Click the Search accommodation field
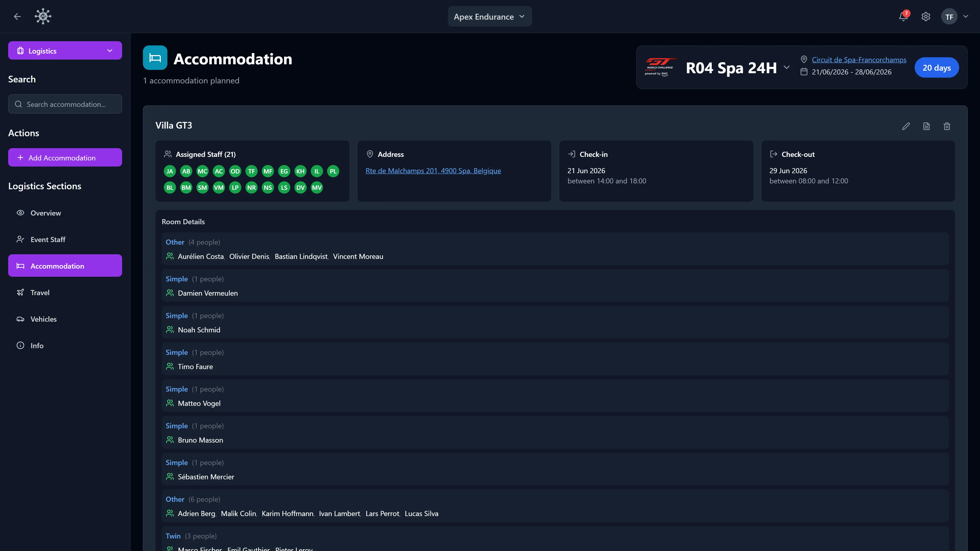The width and height of the screenshot is (980, 551). (x=65, y=104)
